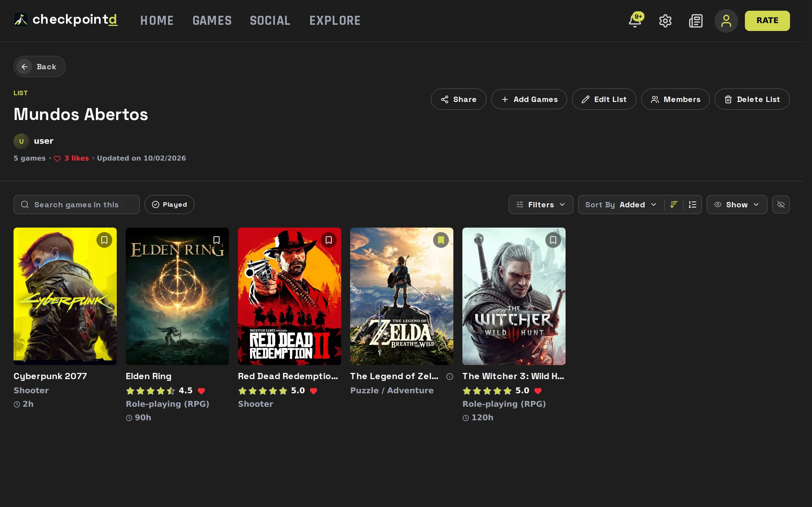812x507 pixels.
Task: Toggle bookmark on Cyberpunk 2077 cover
Action: pyautogui.click(x=104, y=240)
